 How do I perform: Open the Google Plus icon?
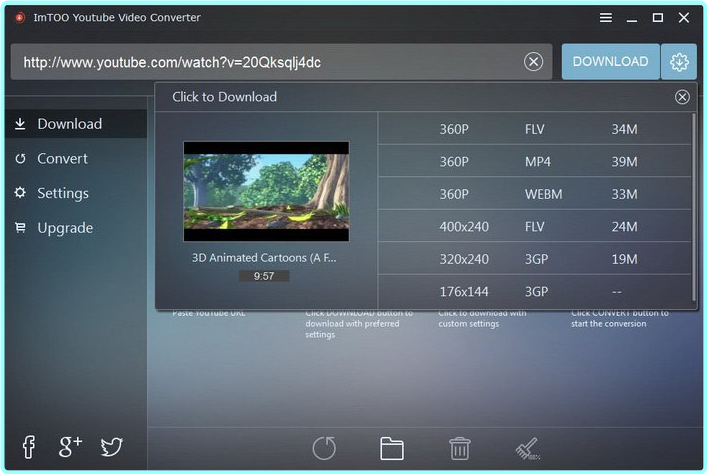(x=70, y=447)
